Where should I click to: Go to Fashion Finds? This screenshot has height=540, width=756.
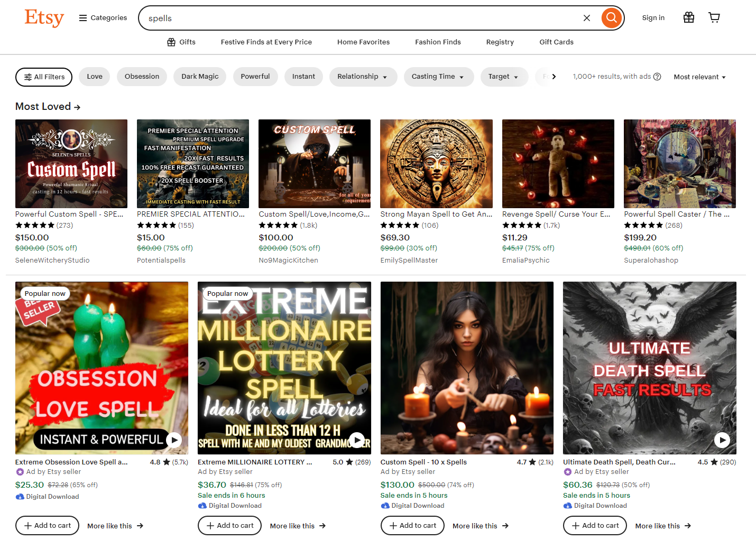click(438, 42)
